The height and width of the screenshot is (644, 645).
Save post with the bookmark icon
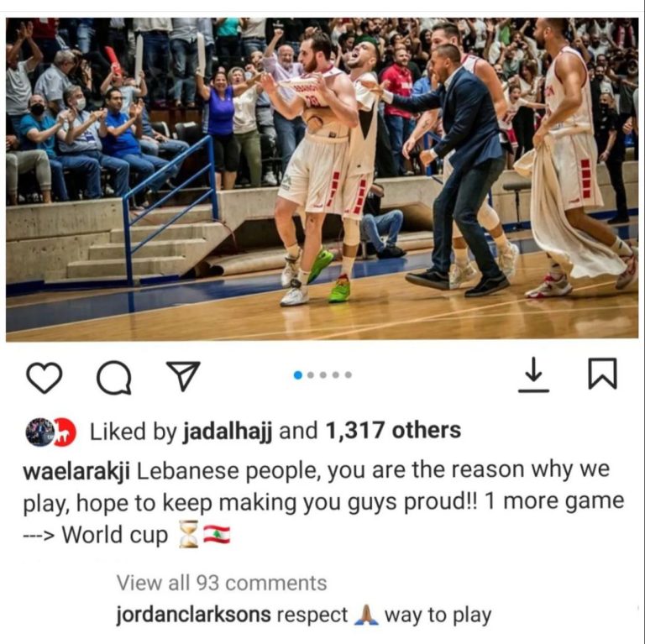[603, 374]
